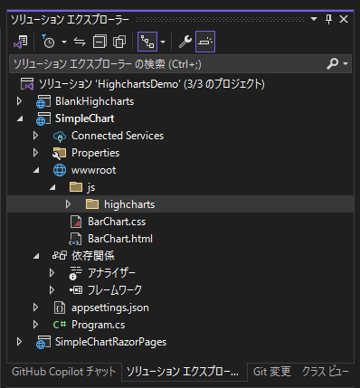Collapse the js folder
The image size is (360, 388).
point(53,188)
